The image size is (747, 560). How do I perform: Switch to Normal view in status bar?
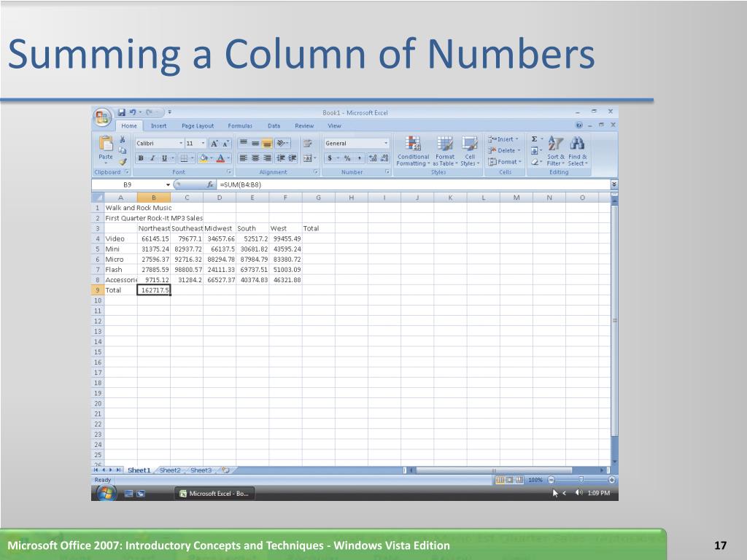[x=500, y=480]
